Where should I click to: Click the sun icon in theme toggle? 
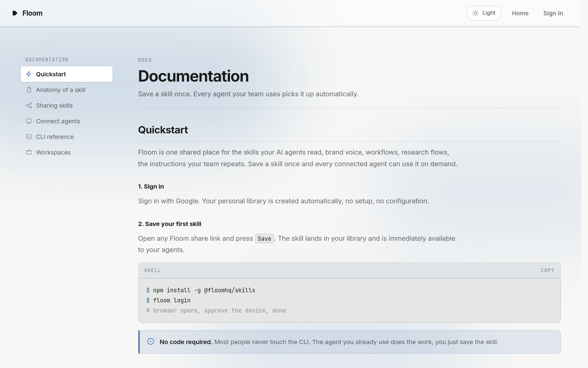click(476, 13)
